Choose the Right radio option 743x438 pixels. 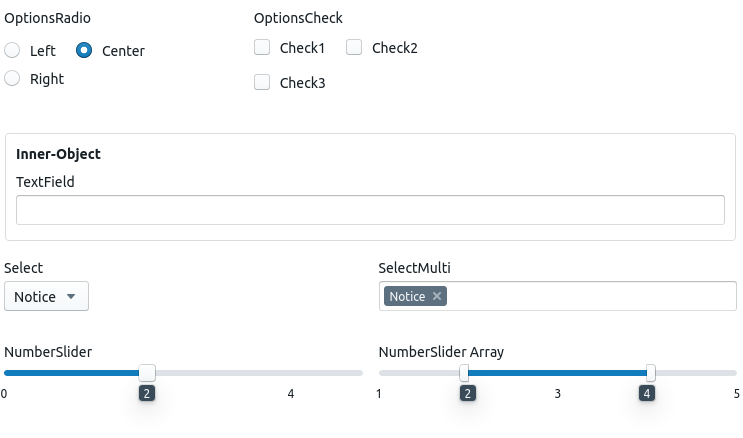[12, 78]
